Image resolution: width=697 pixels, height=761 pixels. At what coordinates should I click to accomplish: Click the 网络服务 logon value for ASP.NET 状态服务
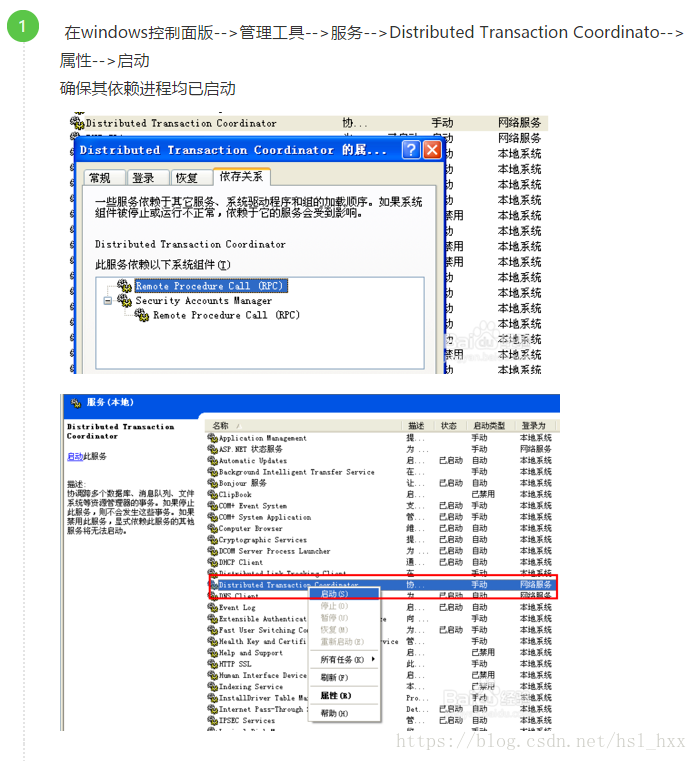[536, 449]
